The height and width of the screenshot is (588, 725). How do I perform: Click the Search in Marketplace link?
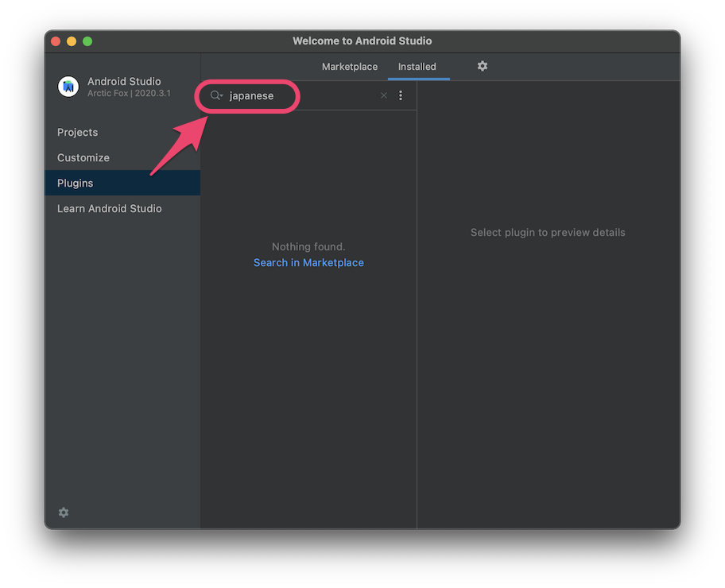click(308, 262)
